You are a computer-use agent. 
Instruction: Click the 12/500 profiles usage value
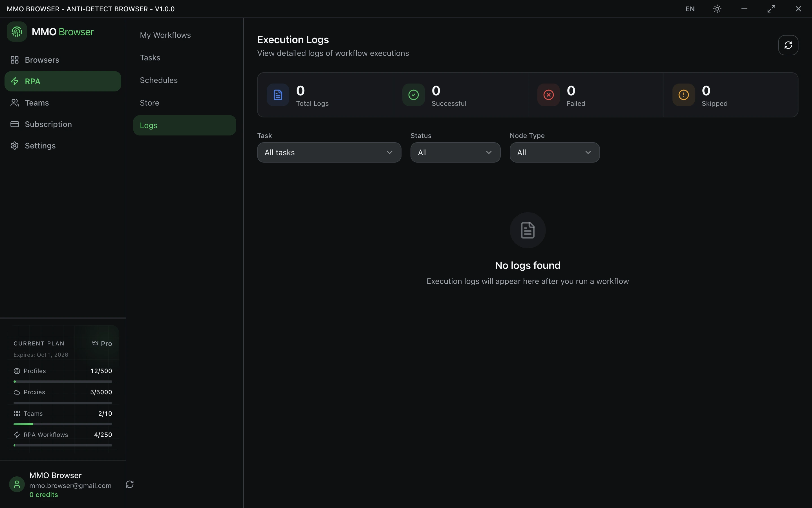pos(101,371)
